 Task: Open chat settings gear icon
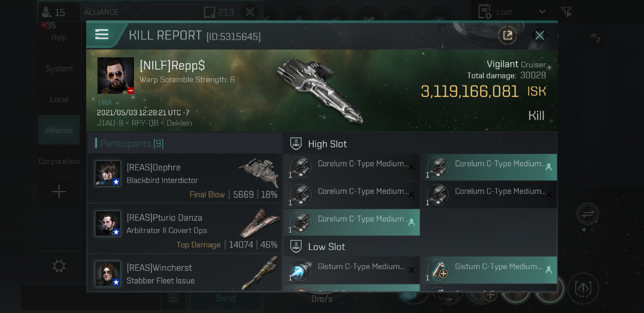tap(59, 266)
